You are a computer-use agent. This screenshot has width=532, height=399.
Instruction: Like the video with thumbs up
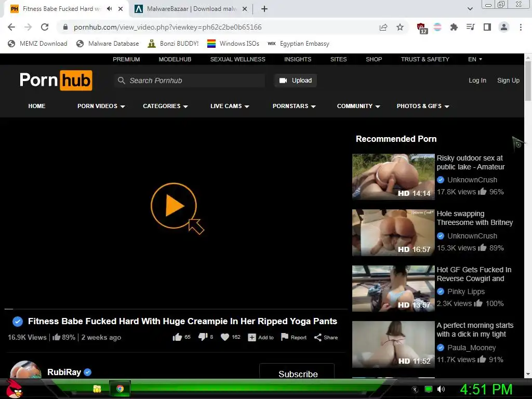pos(178,337)
